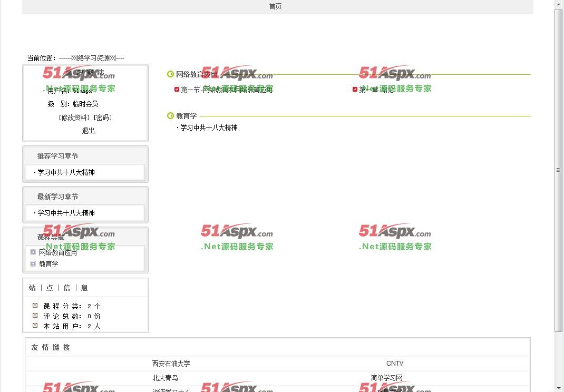Click the box icon beside 评论总数

35,316
